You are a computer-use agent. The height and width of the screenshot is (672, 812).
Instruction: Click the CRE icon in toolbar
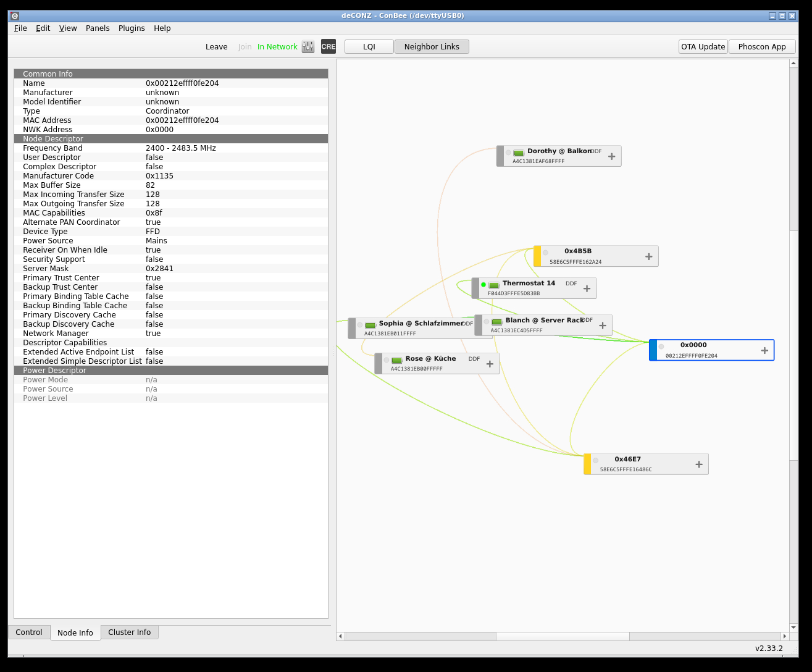click(x=329, y=47)
